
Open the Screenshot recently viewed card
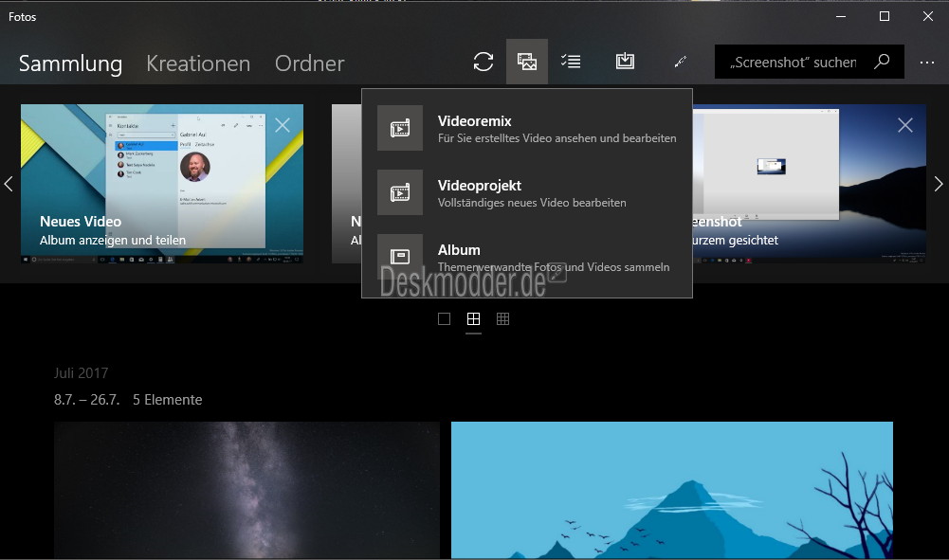(810, 184)
